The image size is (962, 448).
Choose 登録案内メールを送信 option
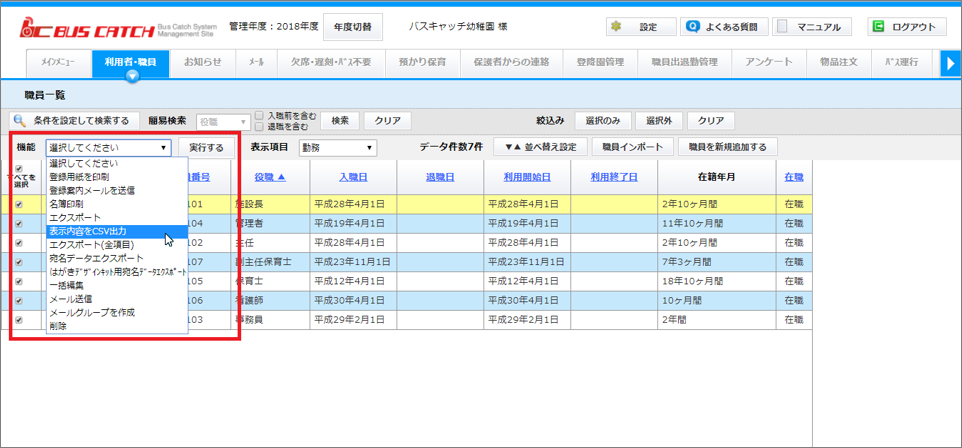(x=117, y=190)
